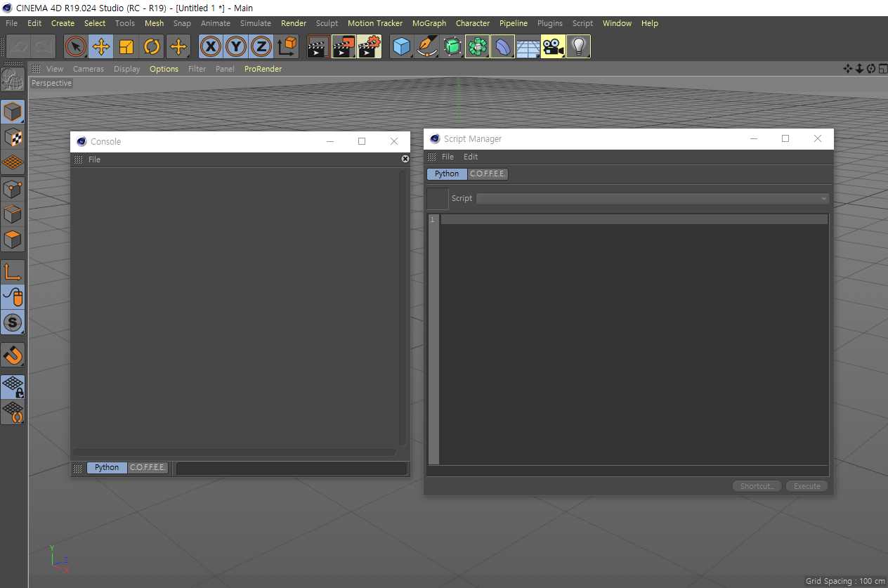The height and width of the screenshot is (588, 888).
Task: Open the Mesh menu
Action: point(154,23)
